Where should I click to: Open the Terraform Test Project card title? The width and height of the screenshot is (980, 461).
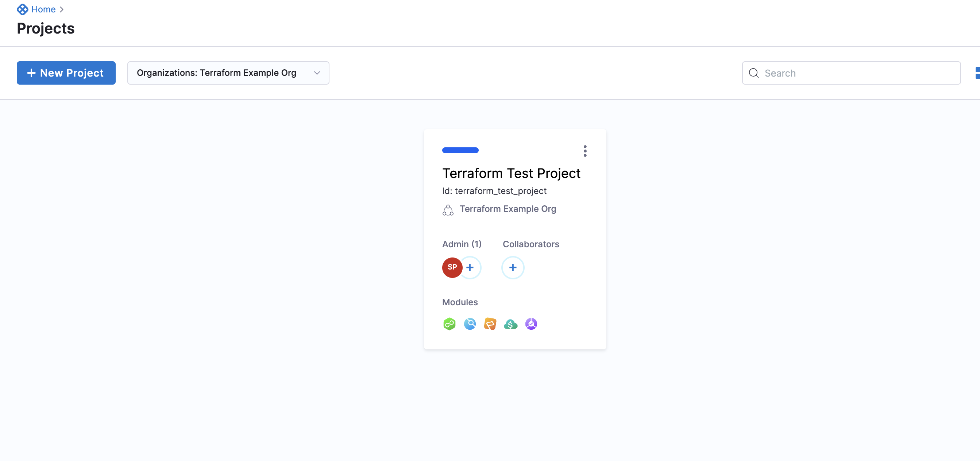pos(511,174)
